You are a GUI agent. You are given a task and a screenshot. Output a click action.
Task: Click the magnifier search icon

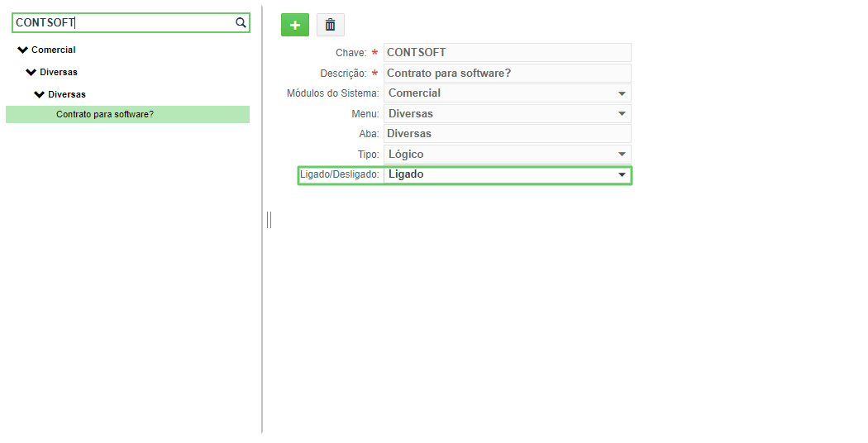pos(241,22)
